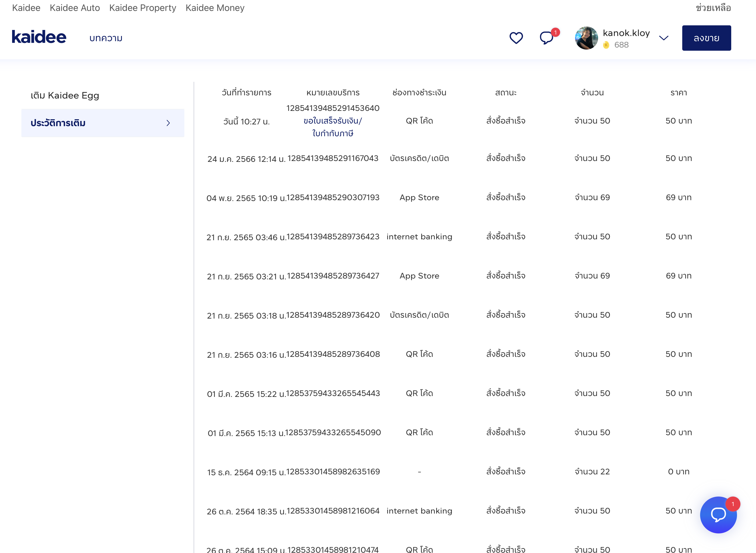Click ขอใบเสร็จรับเงิน/ใบกำกับภาษี link
Viewport: 756px width, 553px height.
[x=333, y=127]
